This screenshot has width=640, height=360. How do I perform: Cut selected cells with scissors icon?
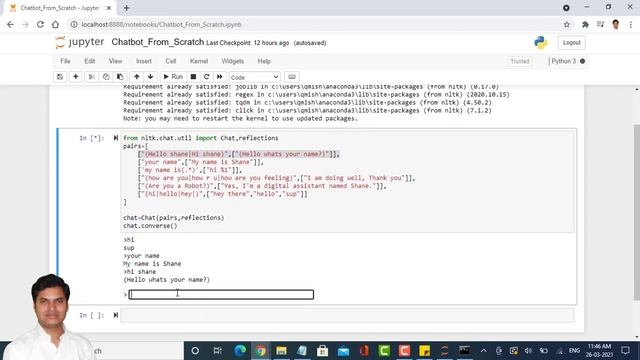click(91, 77)
